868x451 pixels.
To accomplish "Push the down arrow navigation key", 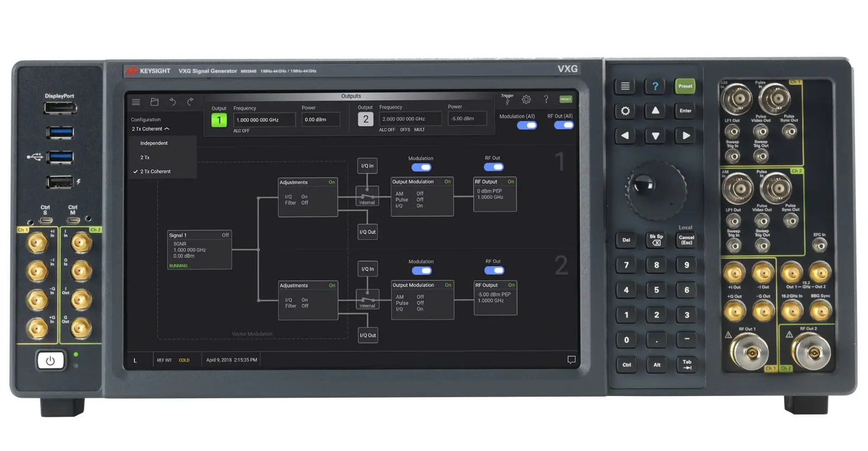I will pyautogui.click(x=655, y=136).
